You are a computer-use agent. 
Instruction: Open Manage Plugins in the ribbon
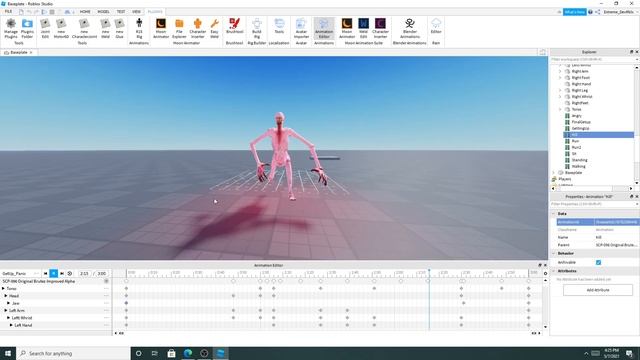click(11, 28)
